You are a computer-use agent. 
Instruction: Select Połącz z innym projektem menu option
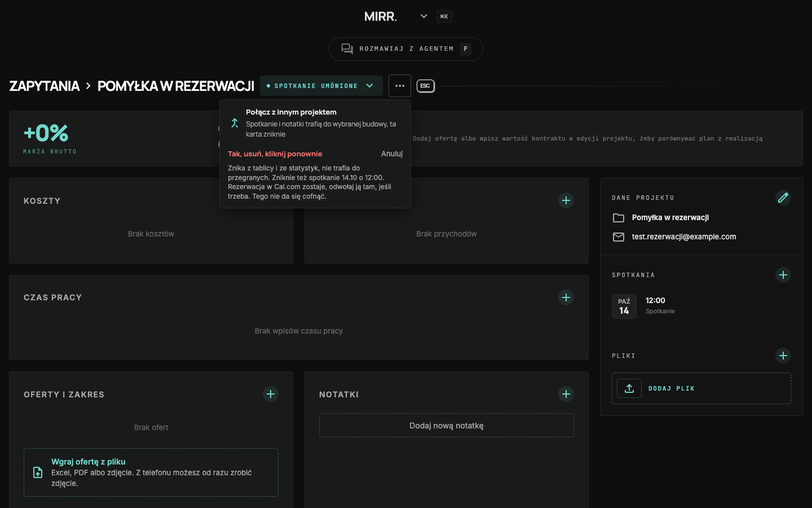pos(315,123)
